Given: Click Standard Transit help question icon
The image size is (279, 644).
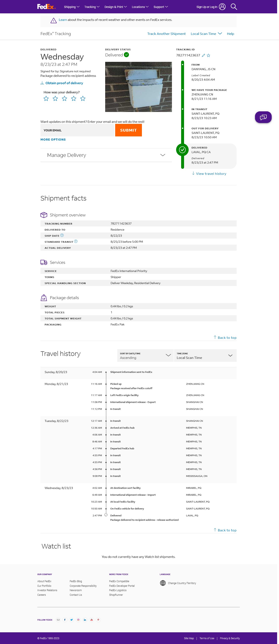Looking at the screenshot, I should pos(76,241).
